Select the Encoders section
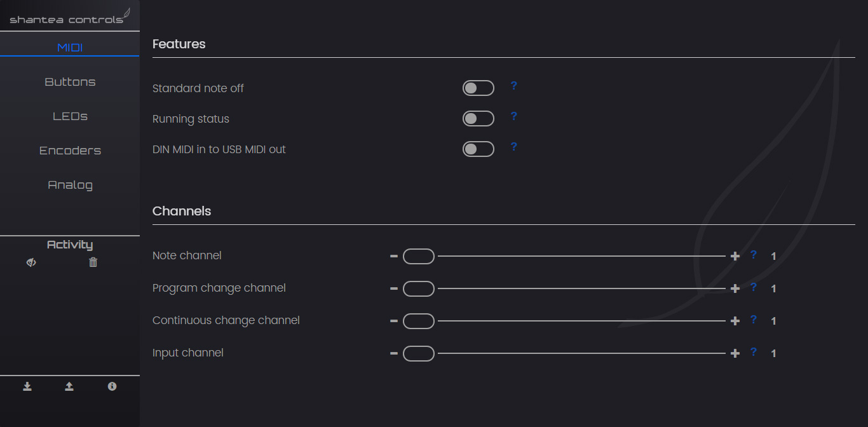The height and width of the screenshot is (427, 868). coord(70,150)
